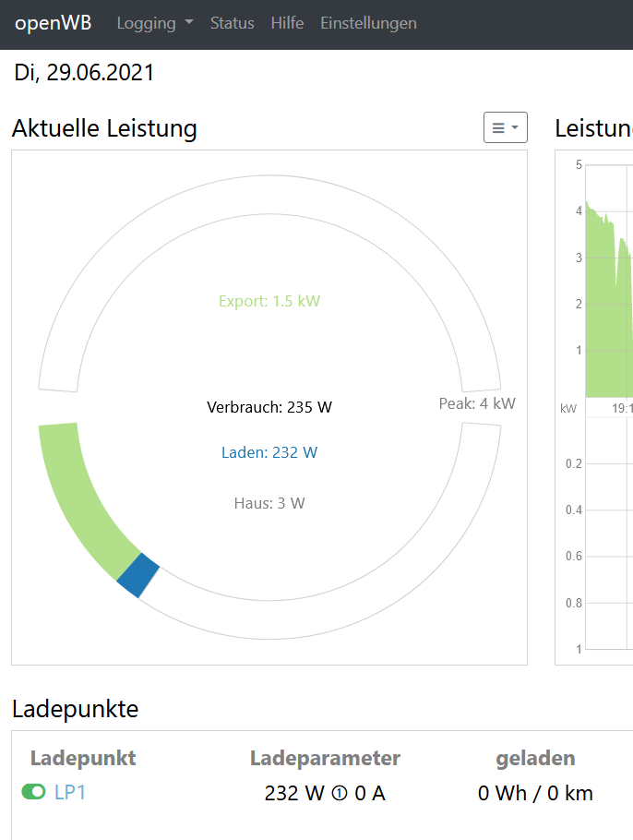The image size is (633, 840).
Task: Click the Ladeparameter column header
Action: click(x=325, y=758)
